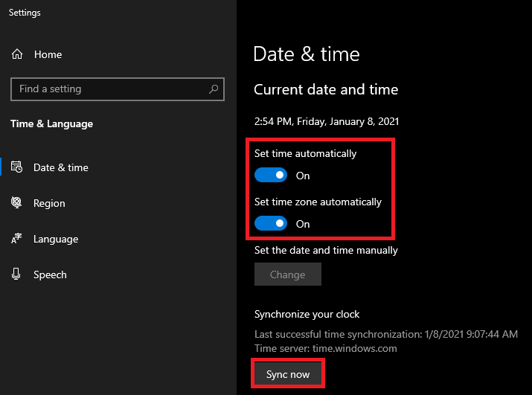Viewport: 532px width, 395px height.
Task: Select Date & time in sidebar
Action: (61, 167)
